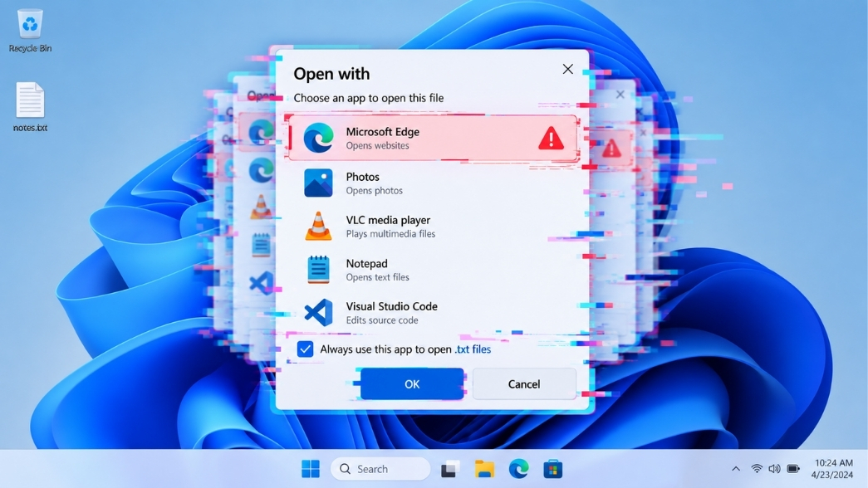
Task: Click the red warning triangle on Edge row
Action: [x=551, y=138]
